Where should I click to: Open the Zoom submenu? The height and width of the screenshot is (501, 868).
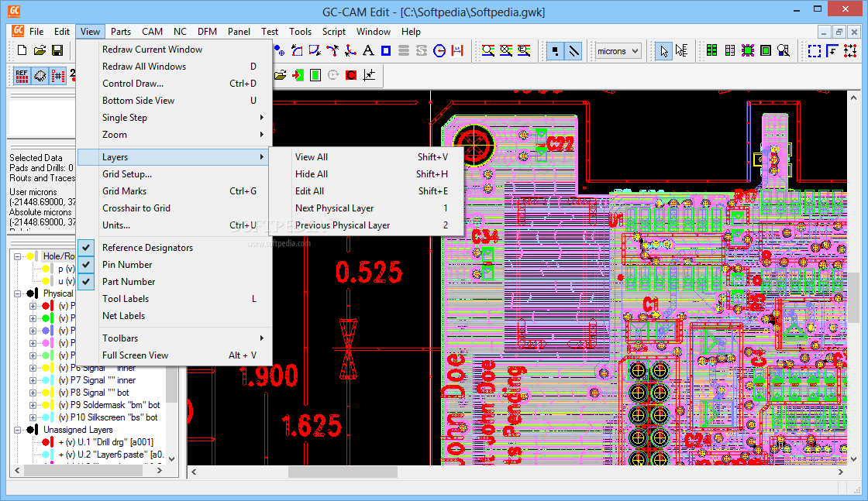pos(174,135)
